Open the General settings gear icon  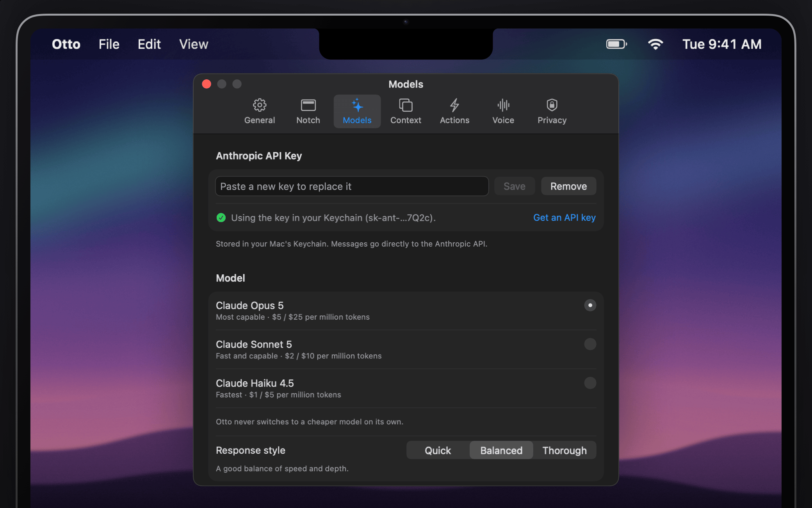click(260, 105)
